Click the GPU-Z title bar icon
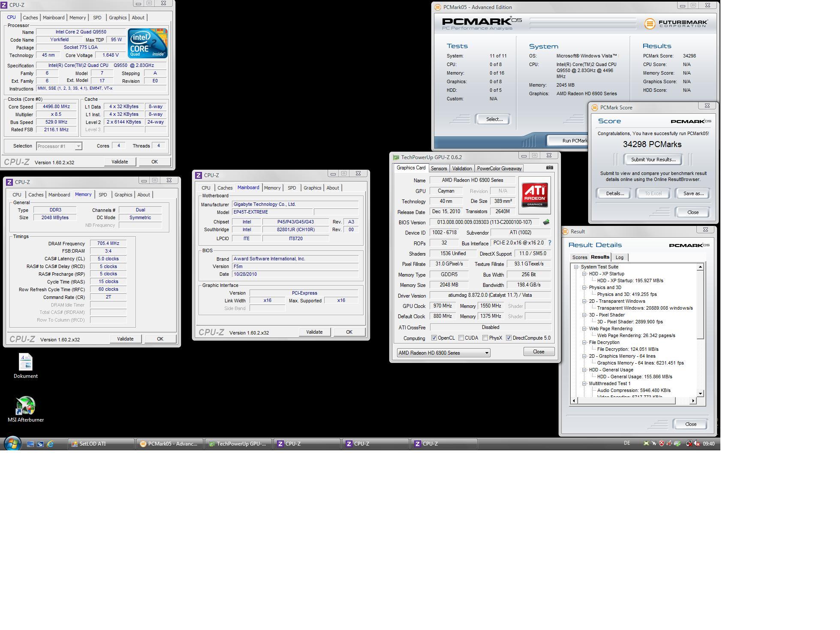This screenshot has width=840, height=630. [x=396, y=157]
